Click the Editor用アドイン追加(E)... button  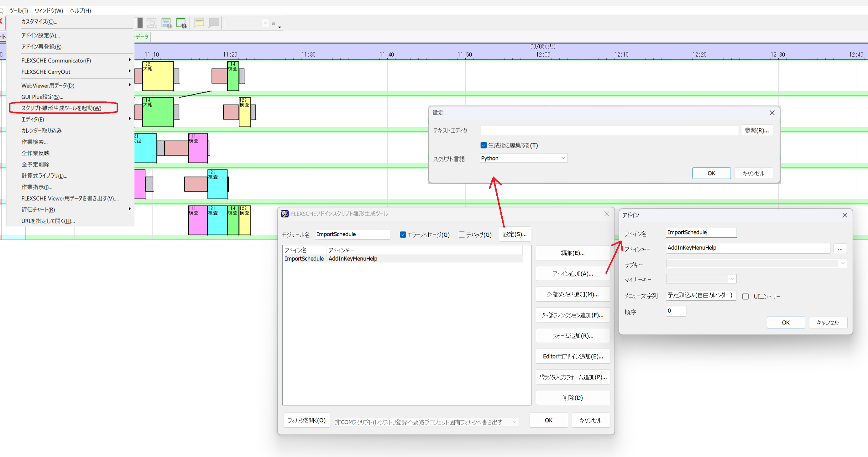pos(573,356)
